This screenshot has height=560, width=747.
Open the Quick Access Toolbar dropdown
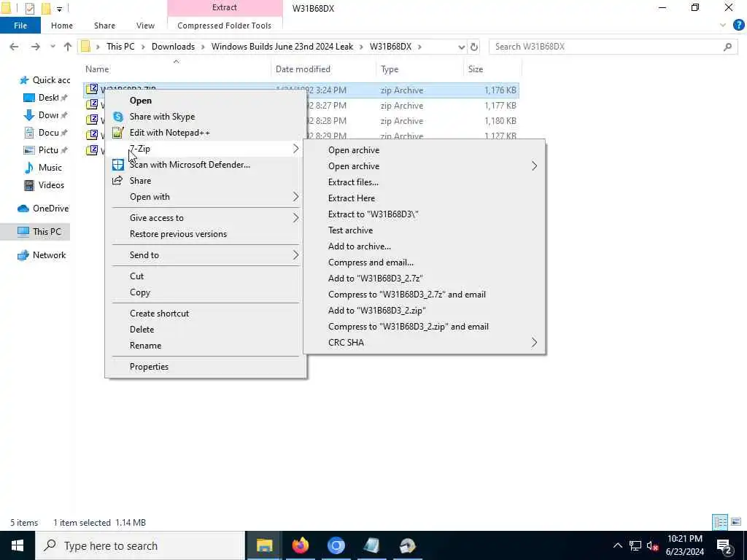[x=59, y=9]
